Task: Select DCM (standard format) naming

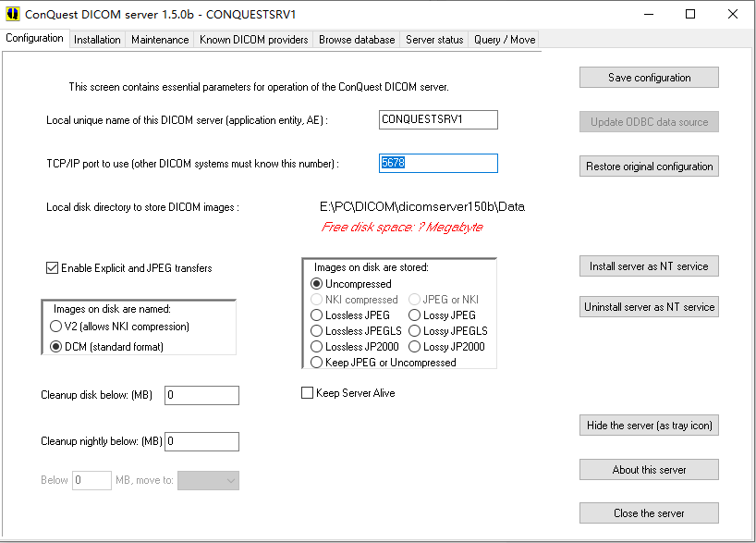Action: tap(106, 347)
